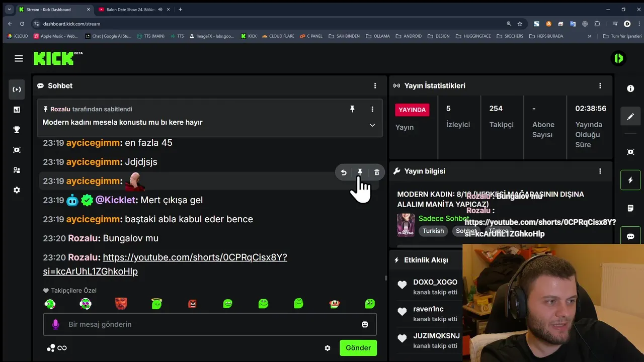Click the red YAYINDA live badge
Screen dimensions: 644x362
click(412, 110)
